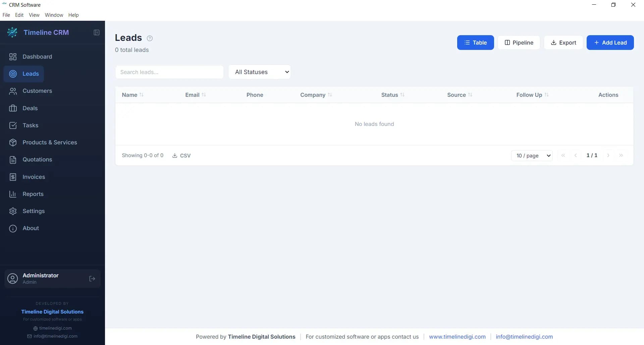Image resolution: width=644 pixels, height=345 pixels.
Task: Click the logout icon next to Administrator
Action: click(92, 279)
